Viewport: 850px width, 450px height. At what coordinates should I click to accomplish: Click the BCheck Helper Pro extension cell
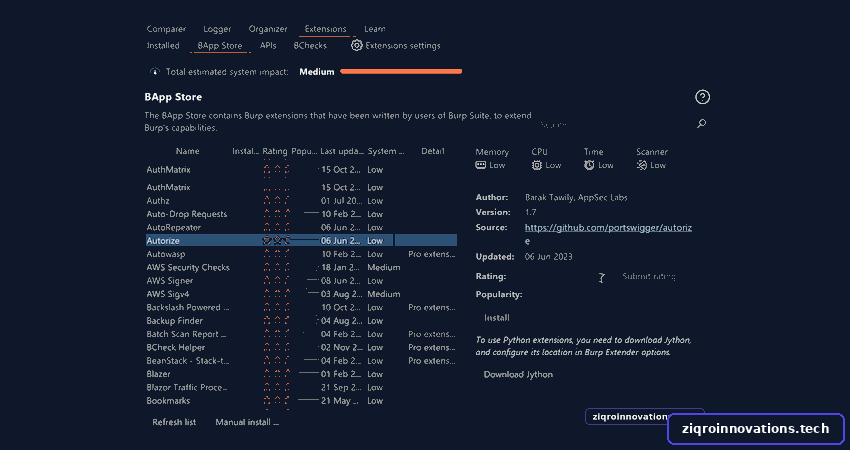[432, 348]
